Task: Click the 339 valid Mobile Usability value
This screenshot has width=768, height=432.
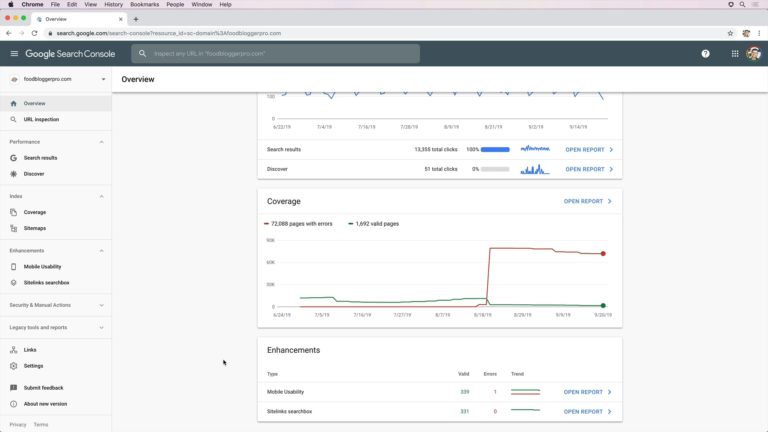Action: click(x=464, y=392)
